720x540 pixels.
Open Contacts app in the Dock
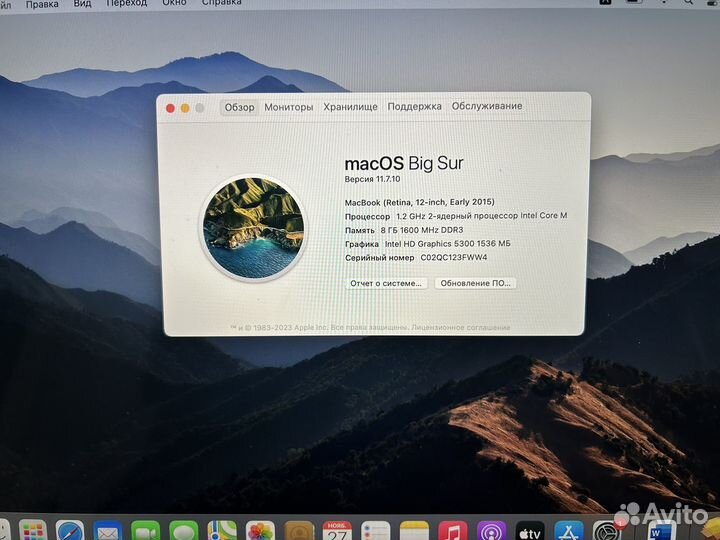299,532
